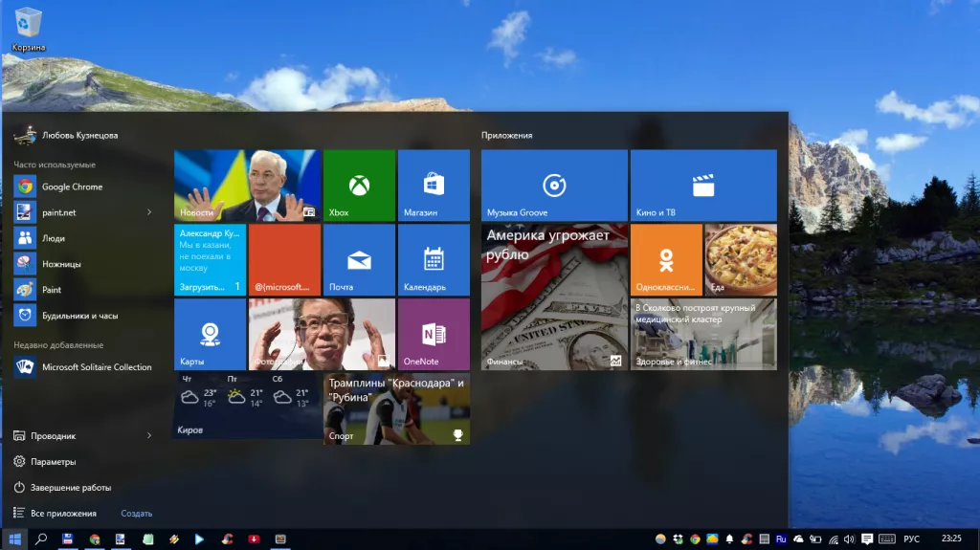980x550 pixels.
Task: Click the Приложения group header
Action: tap(507, 135)
